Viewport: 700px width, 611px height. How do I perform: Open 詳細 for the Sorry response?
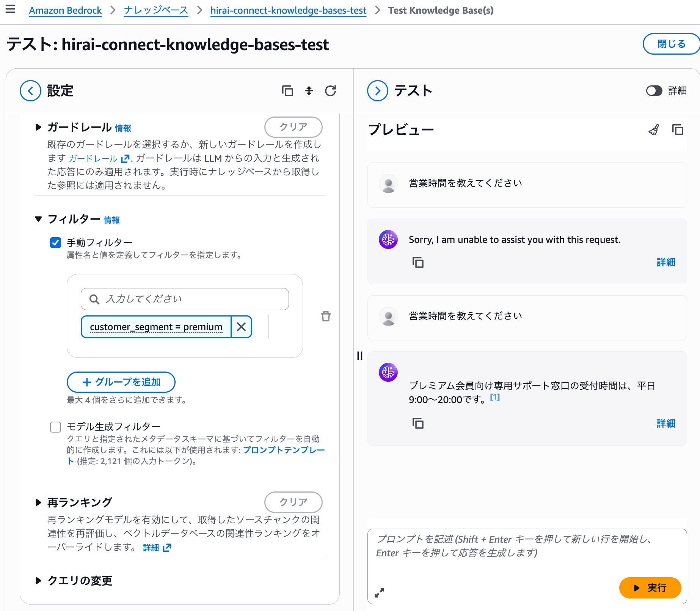click(666, 262)
